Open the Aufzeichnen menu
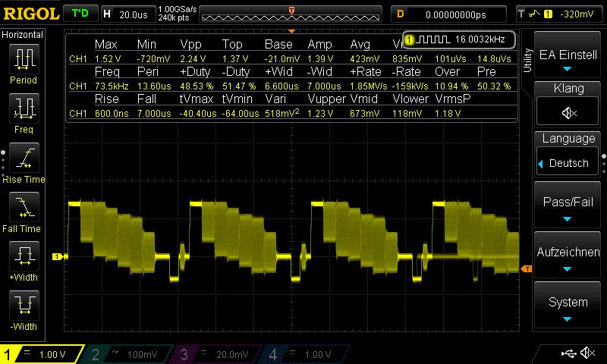607x364 pixels. tap(568, 258)
